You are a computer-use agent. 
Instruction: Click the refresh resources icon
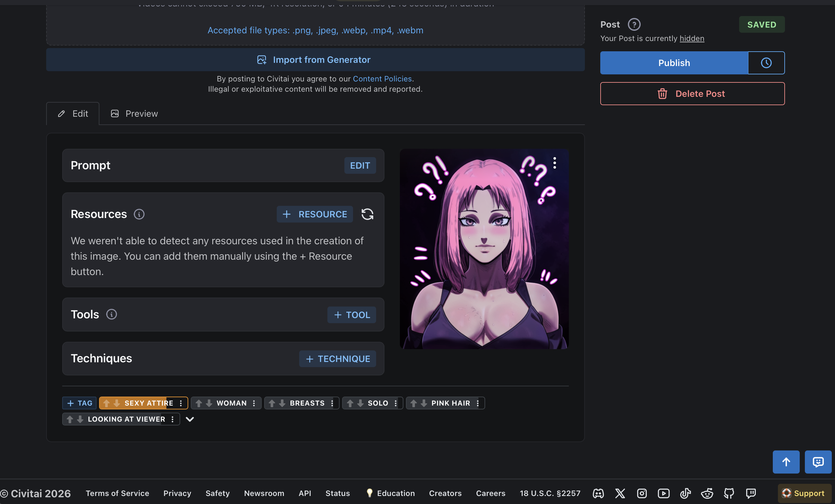click(x=367, y=214)
